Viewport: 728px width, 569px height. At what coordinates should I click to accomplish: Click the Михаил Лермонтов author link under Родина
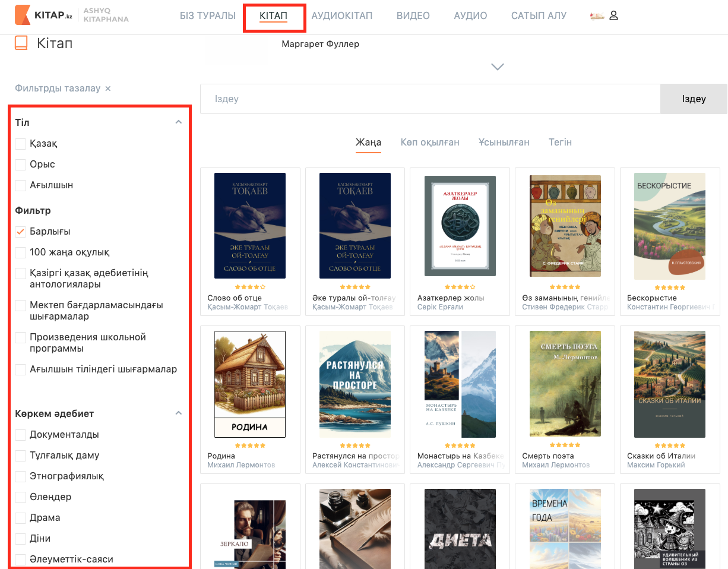pos(241,465)
